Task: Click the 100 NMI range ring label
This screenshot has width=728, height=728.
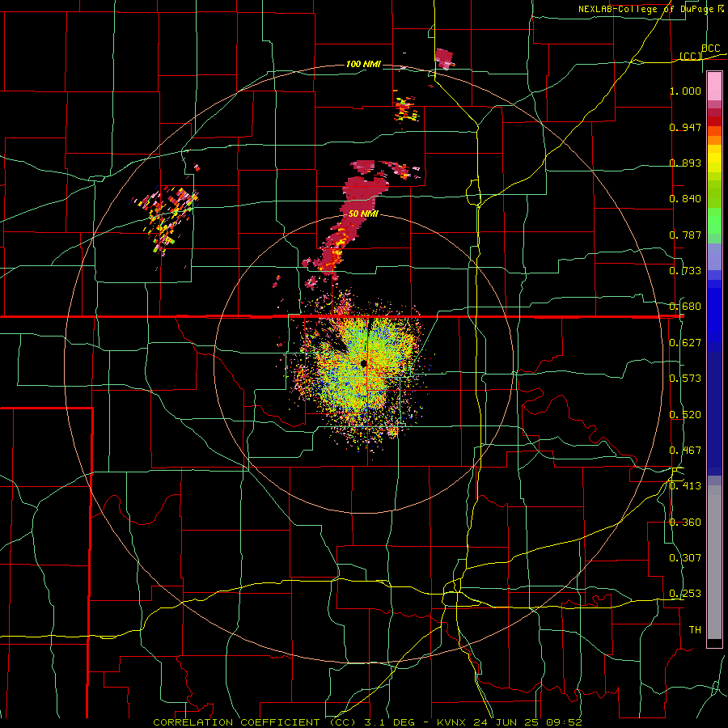Action: click(x=363, y=64)
